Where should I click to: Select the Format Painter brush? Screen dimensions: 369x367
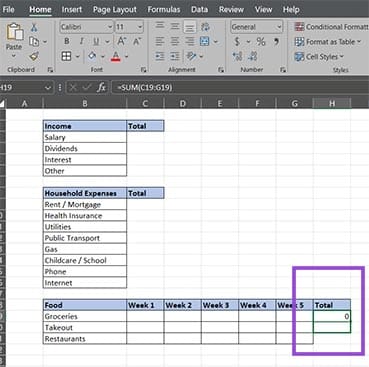pyautogui.click(x=34, y=56)
